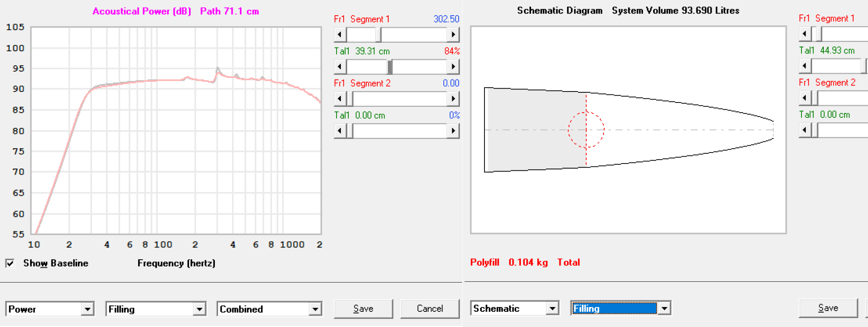Click the 'Frequency (hertz)' axis label
The image size is (868, 327).
click(x=176, y=263)
